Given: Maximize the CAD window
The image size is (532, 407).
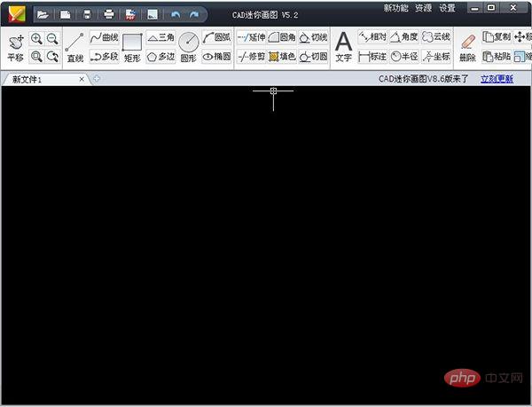Looking at the screenshot, I should (491, 8).
